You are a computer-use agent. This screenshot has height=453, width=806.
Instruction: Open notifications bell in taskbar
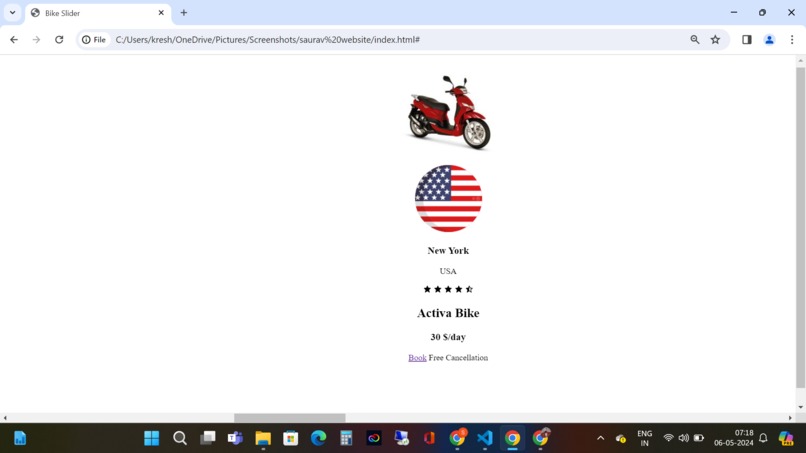(x=763, y=438)
